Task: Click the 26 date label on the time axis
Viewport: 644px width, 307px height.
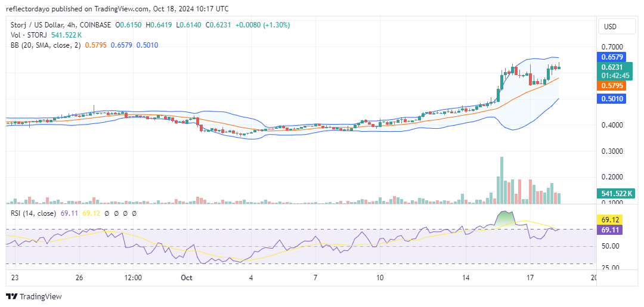Action: (x=80, y=278)
